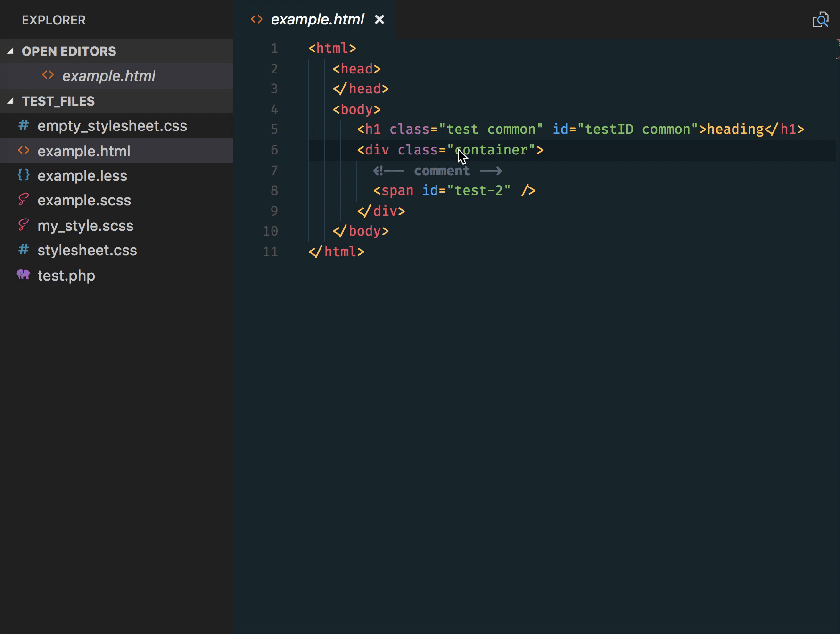
Task: Select my_style.scss in the explorer
Action: (x=85, y=225)
